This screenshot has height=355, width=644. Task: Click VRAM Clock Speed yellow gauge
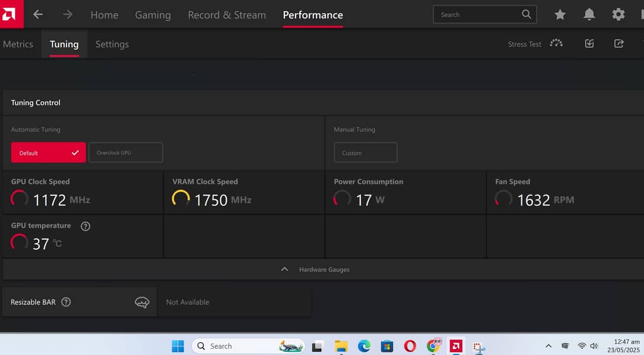[181, 198]
